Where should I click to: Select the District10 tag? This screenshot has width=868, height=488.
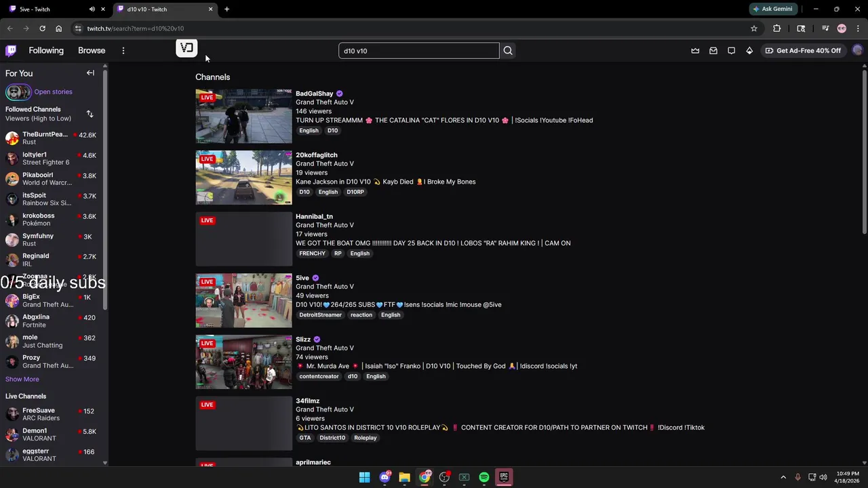[x=332, y=438]
